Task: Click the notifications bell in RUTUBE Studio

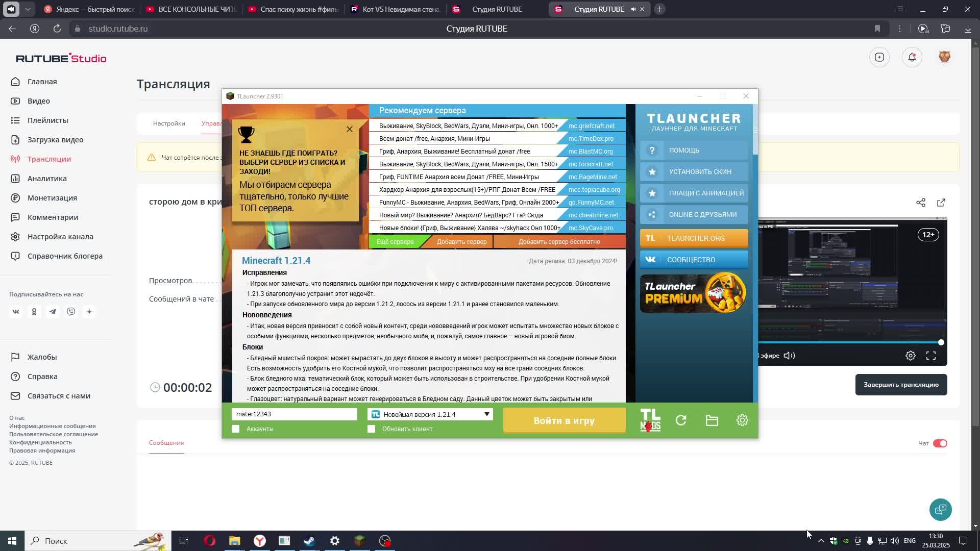Action: pyautogui.click(x=912, y=57)
